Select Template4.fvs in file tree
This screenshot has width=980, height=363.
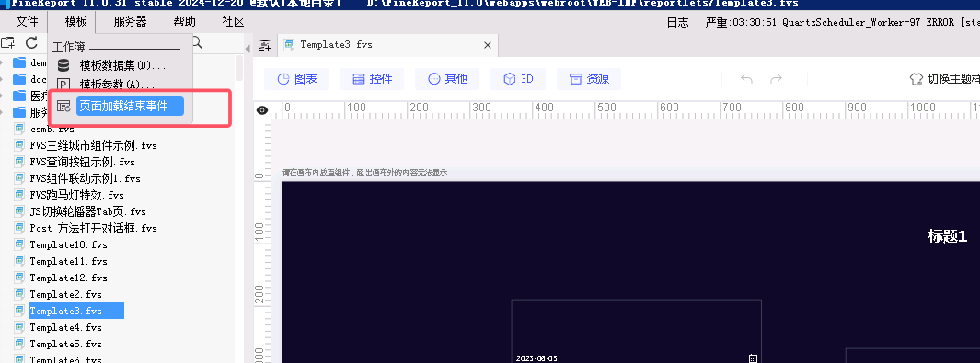pos(65,327)
